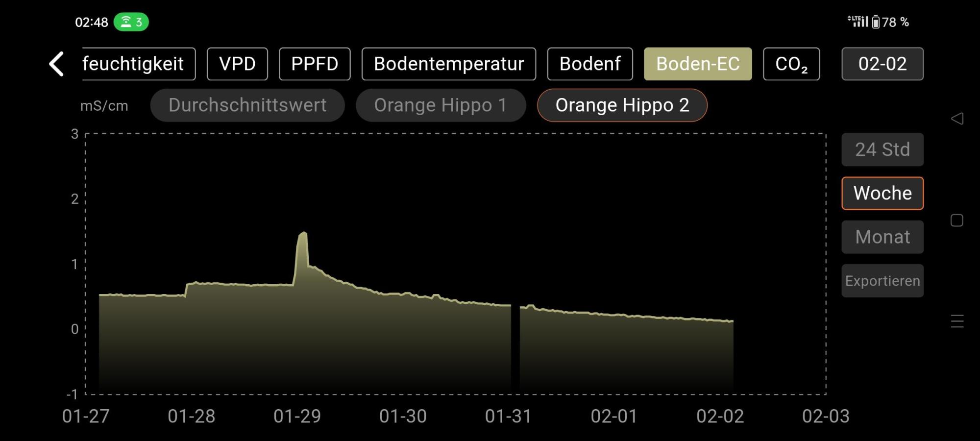980x441 pixels.
Task: Open the 02-02 date picker
Action: coord(882,64)
